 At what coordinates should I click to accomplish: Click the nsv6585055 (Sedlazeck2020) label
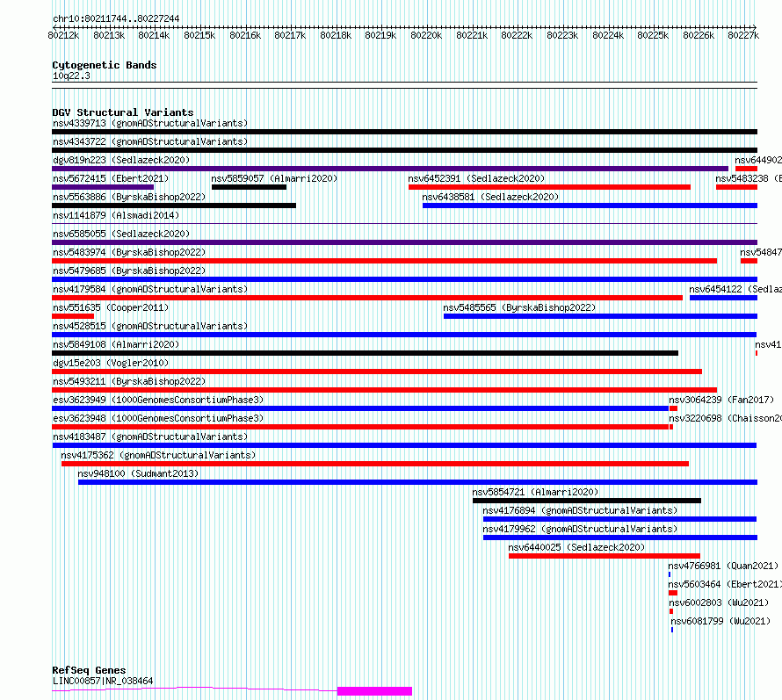point(121,234)
